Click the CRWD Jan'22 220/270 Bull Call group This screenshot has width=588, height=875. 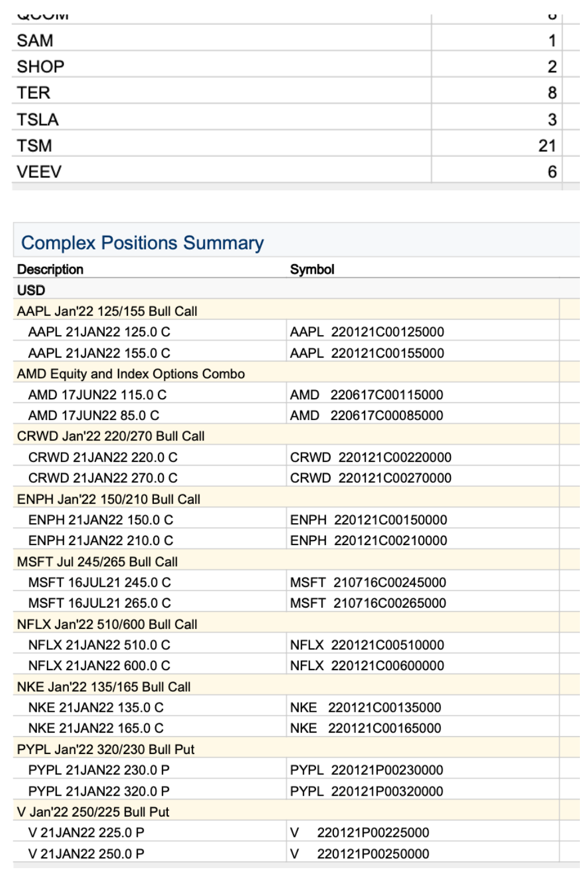[x=111, y=436]
